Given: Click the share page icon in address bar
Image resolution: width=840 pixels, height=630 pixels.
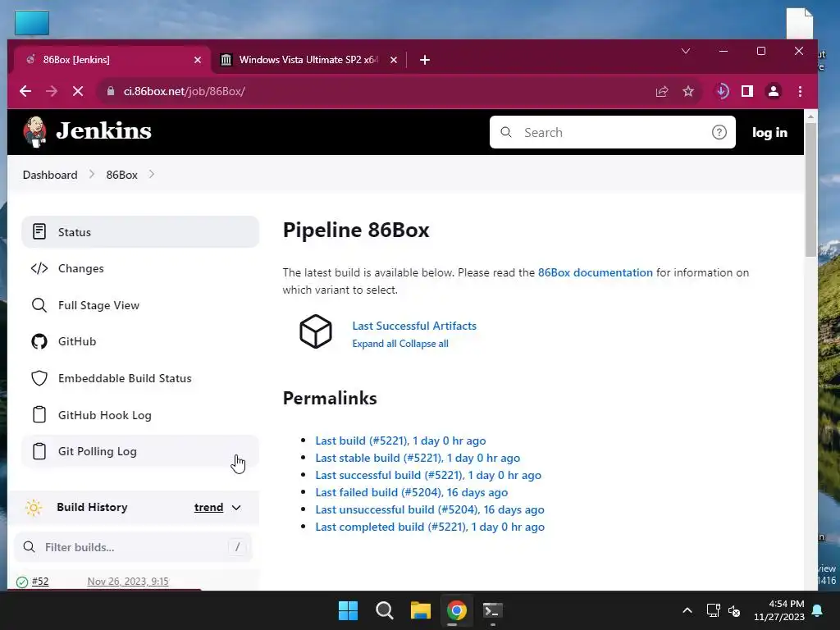Looking at the screenshot, I should [x=662, y=91].
